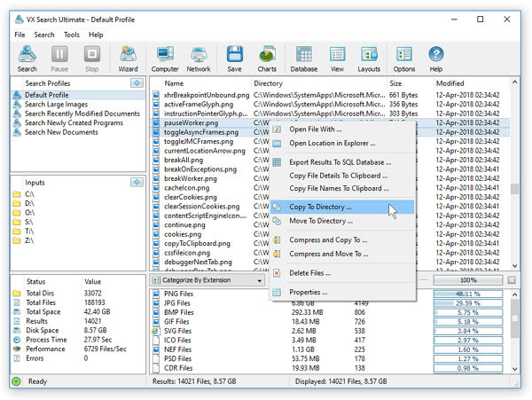Click the Export Results database grid icon

[277, 162]
